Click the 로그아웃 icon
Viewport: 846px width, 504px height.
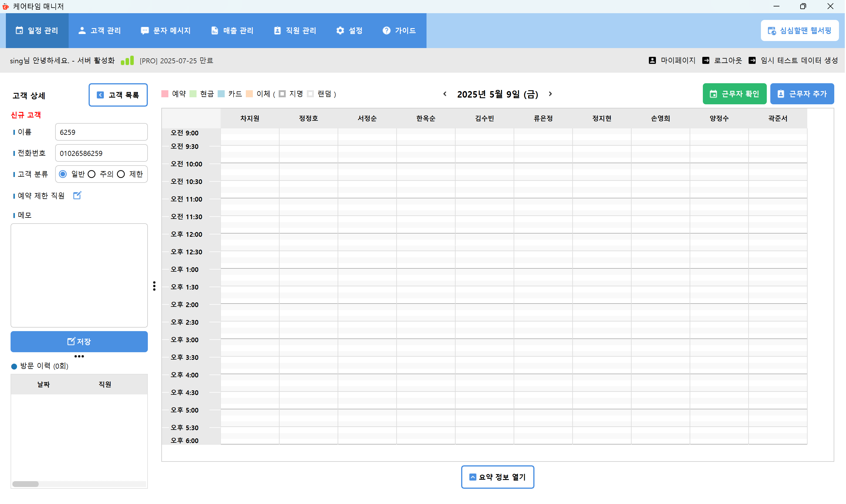(x=707, y=60)
